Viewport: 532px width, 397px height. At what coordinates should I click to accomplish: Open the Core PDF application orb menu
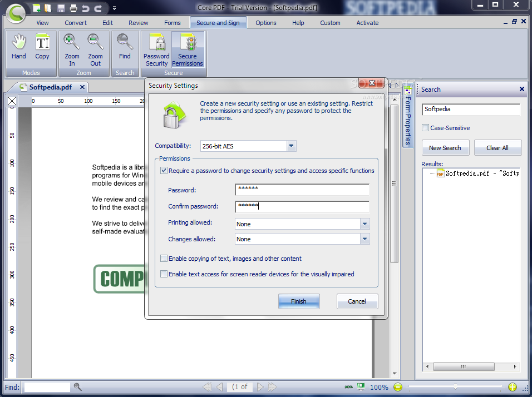(x=16, y=13)
